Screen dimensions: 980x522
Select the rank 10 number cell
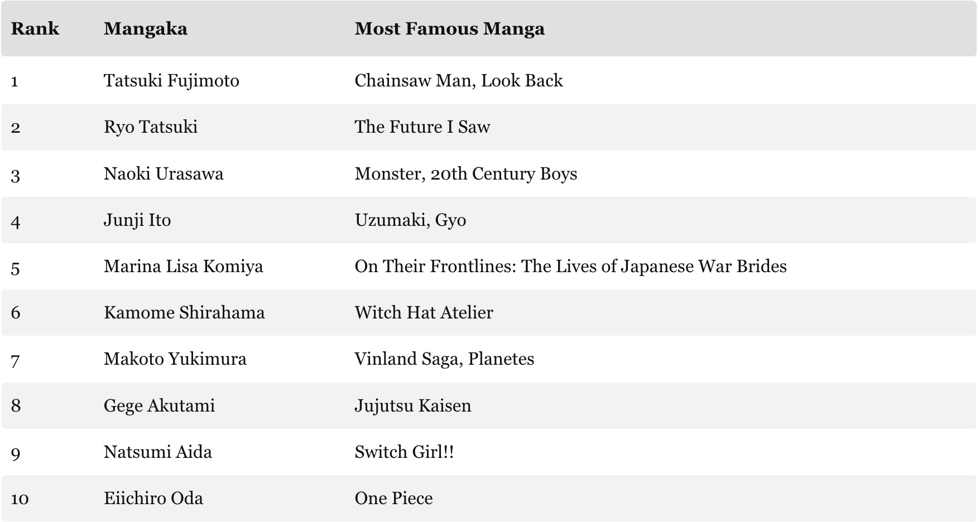(x=20, y=499)
